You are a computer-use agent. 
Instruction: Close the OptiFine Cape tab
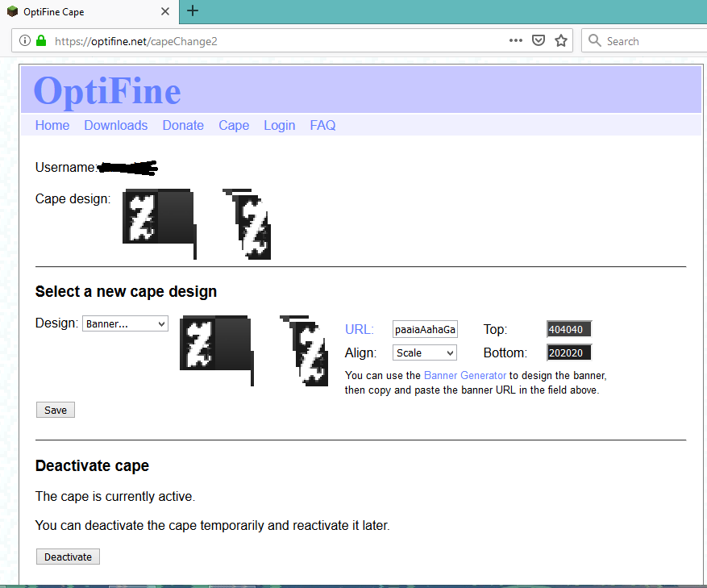(165, 11)
